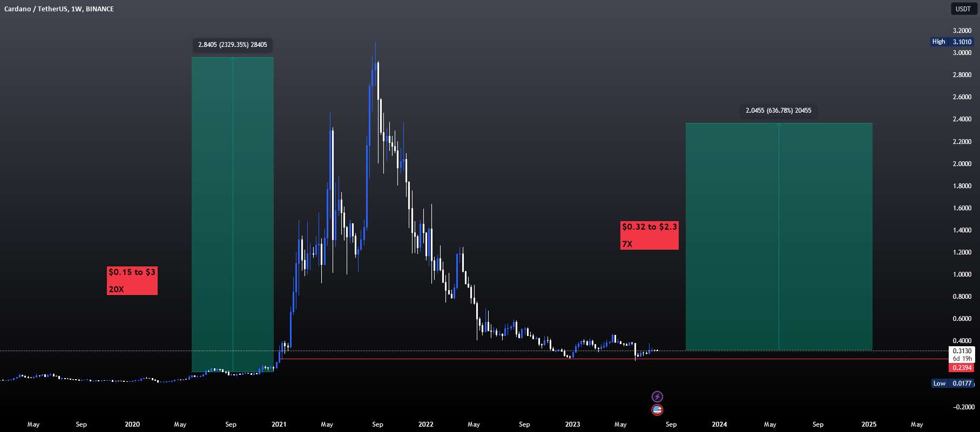Click the 2.0000 price axis label
980x432 pixels.
click(962, 164)
